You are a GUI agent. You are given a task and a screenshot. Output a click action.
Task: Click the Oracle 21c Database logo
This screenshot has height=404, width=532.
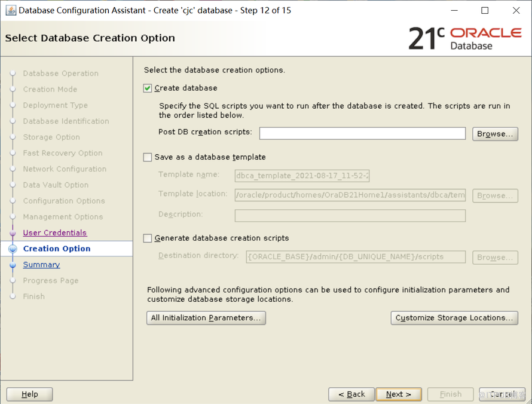pos(465,38)
